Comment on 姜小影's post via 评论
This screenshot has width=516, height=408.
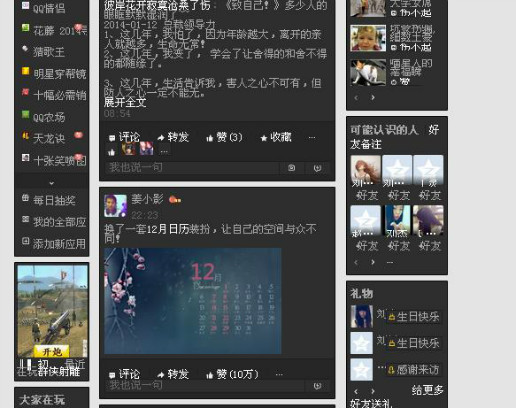tap(125, 374)
